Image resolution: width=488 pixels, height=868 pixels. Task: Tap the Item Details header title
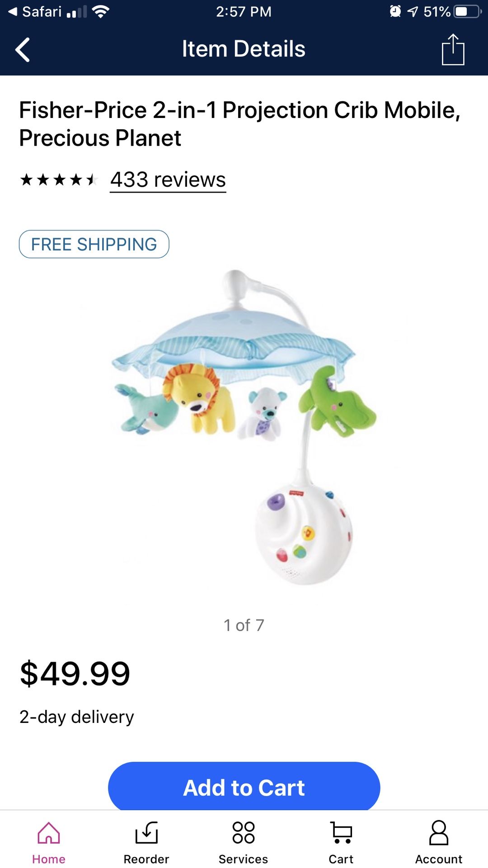pos(244,49)
